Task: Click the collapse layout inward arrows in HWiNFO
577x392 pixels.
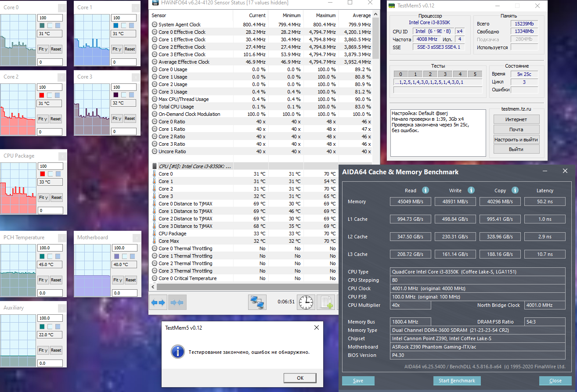Action: pyautogui.click(x=177, y=302)
